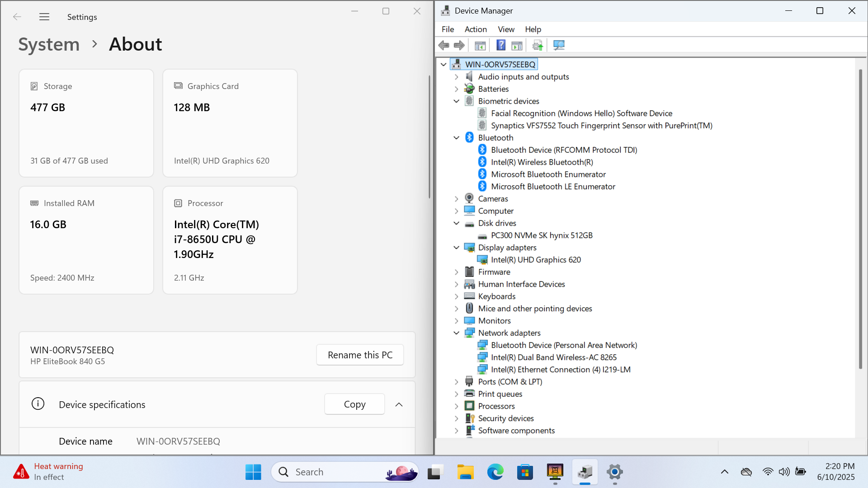The width and height of the screenshot is (868, 488).
Task: Click the Help icon in Device Manager toolbar
Action: [501, 45]
